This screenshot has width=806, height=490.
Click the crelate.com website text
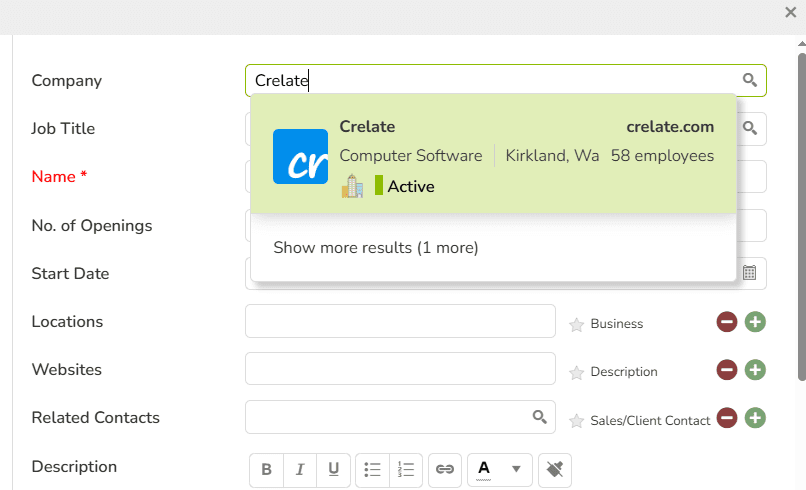pos(670,126)
